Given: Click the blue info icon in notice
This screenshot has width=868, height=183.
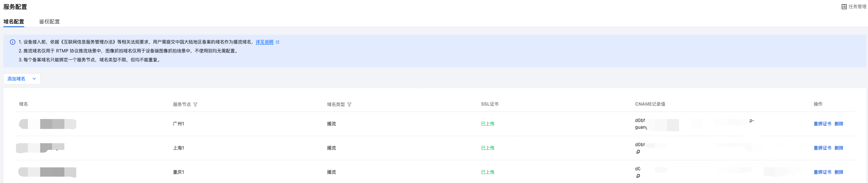Looking at the screenshot, I should 13,42.
